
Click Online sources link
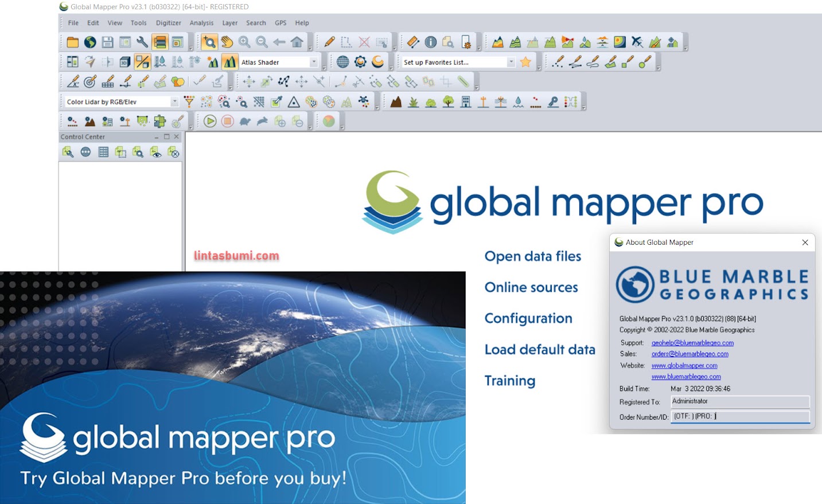pyautogui.click(x=531, y=287)
